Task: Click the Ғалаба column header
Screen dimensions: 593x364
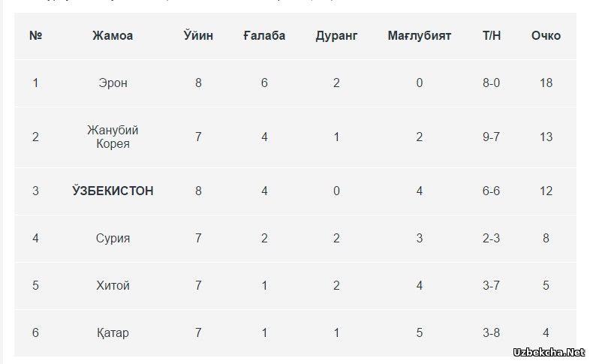Action: 264,35
